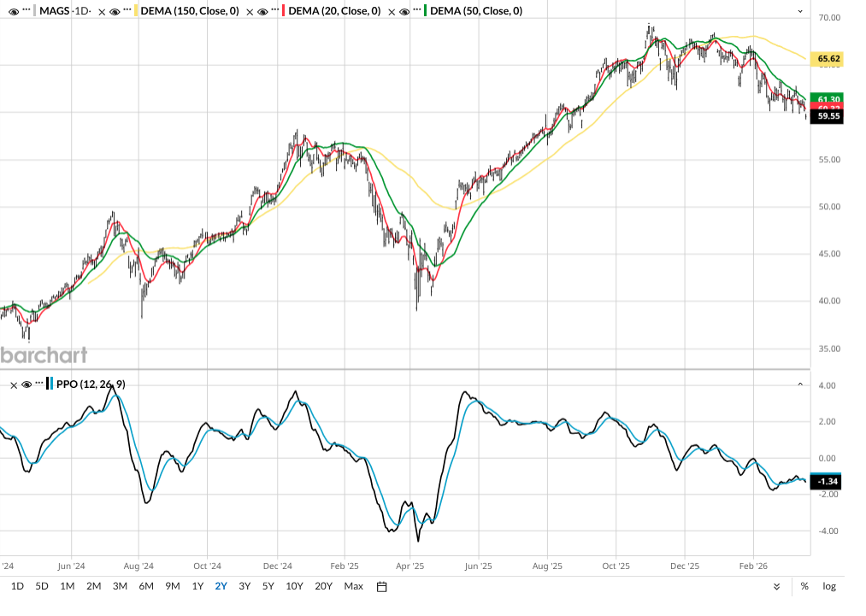Image resolution: width=866 pixels, height=616 pixels.
Task: Select the 20Y time range
Action: (323, 586)
